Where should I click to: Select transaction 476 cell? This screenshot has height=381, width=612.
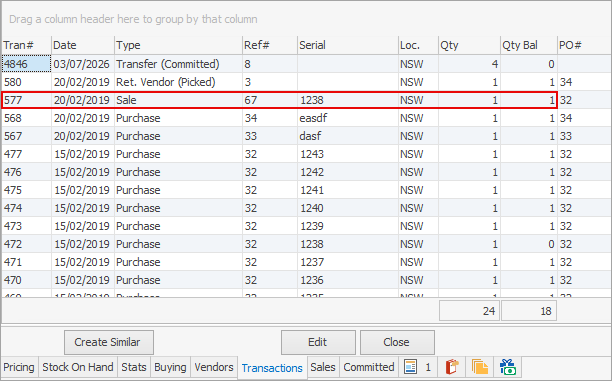tap(26, 172)
